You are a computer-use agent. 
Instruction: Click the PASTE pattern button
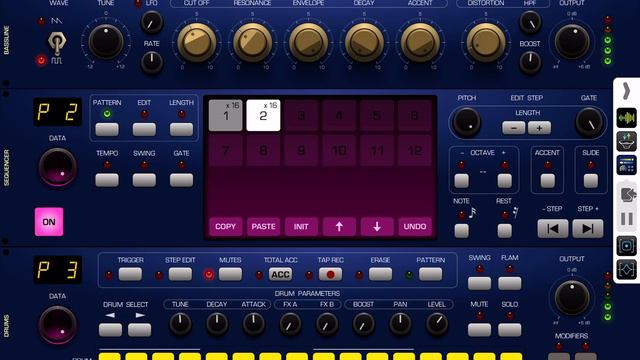tap(263, 227)
